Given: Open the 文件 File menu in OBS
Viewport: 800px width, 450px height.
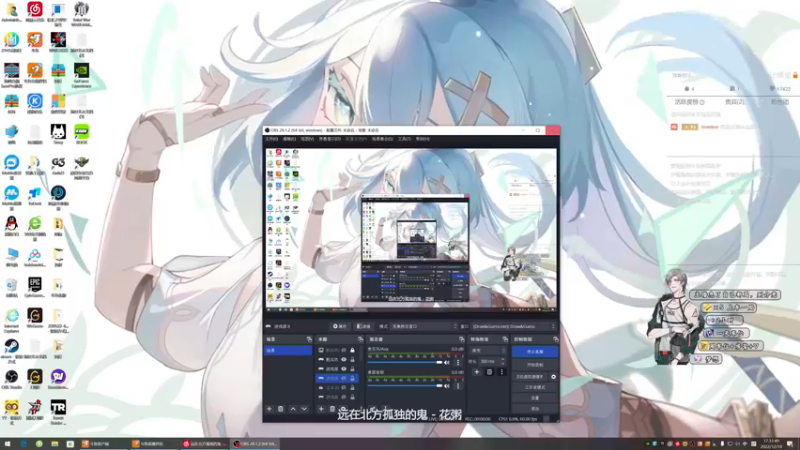Looking at the screenshot, I should point(272,139).
